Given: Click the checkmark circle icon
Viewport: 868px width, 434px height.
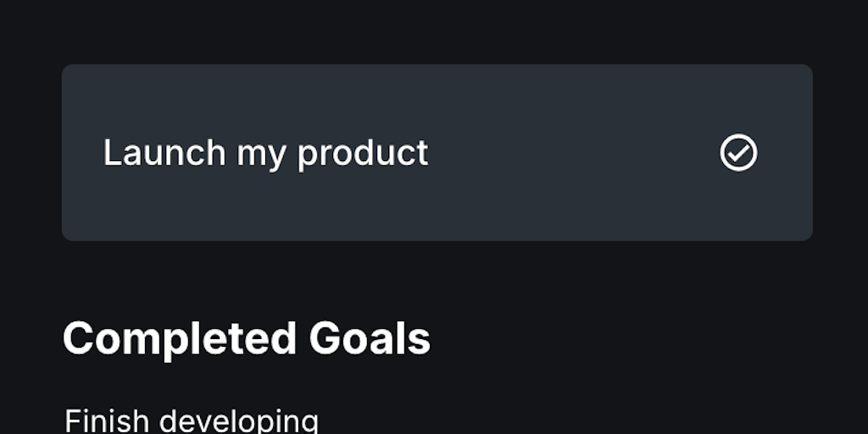Looking at the screenshot, I should 738,153.
